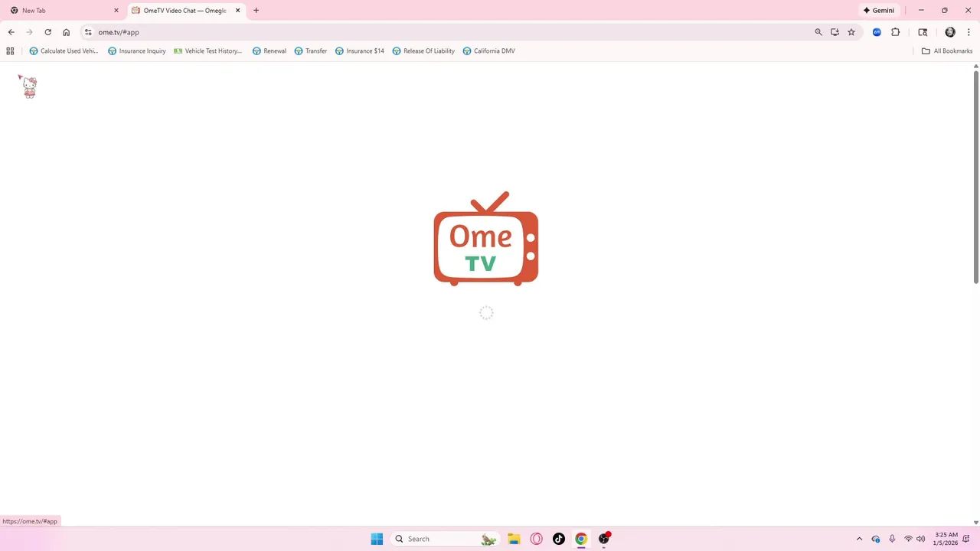
Task: Open California DMV bookmark
Action: (x=489, y=51)
